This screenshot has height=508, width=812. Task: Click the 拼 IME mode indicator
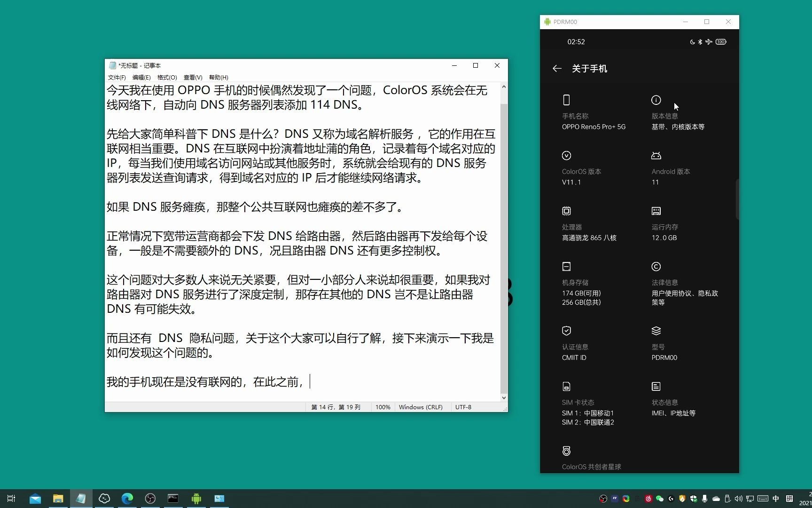(x=789, y=499)
